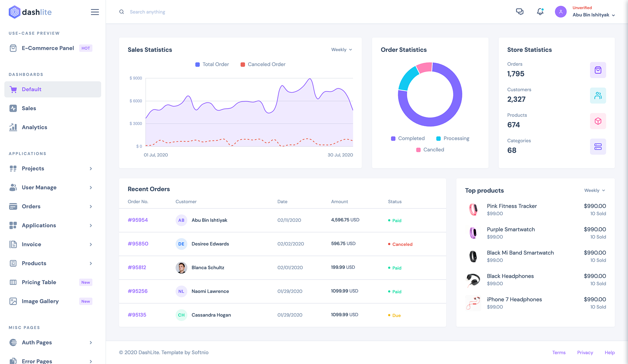This screenshot has height=364, width=628.
Task: Click the Completed purple color swatch
Action: [x=393, y=139]
